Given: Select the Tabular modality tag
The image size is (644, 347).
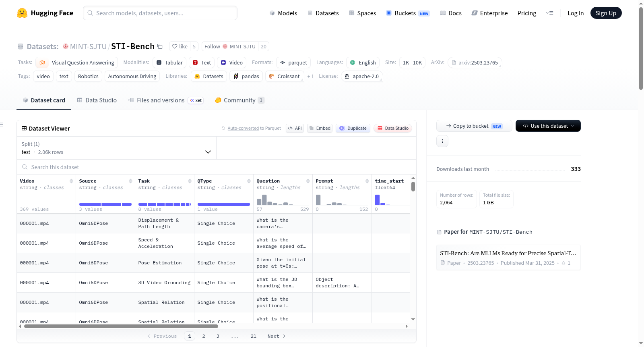Looking at the screenshot, I should [169, 62].
